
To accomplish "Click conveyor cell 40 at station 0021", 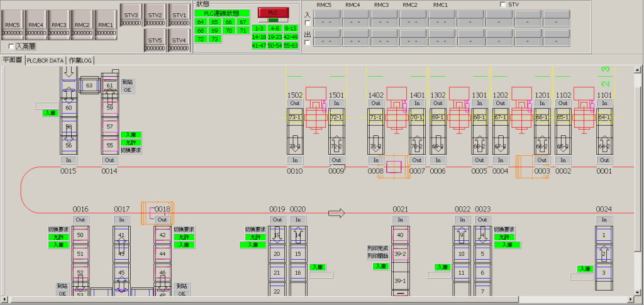I will [x=400, y=235].
